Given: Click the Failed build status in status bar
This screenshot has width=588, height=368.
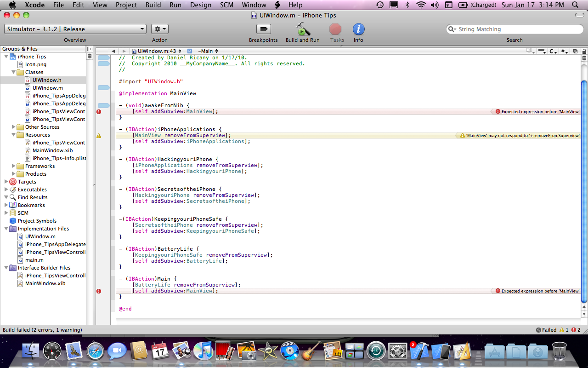Looking at the screenshot, I should click(x=546, y=330).
